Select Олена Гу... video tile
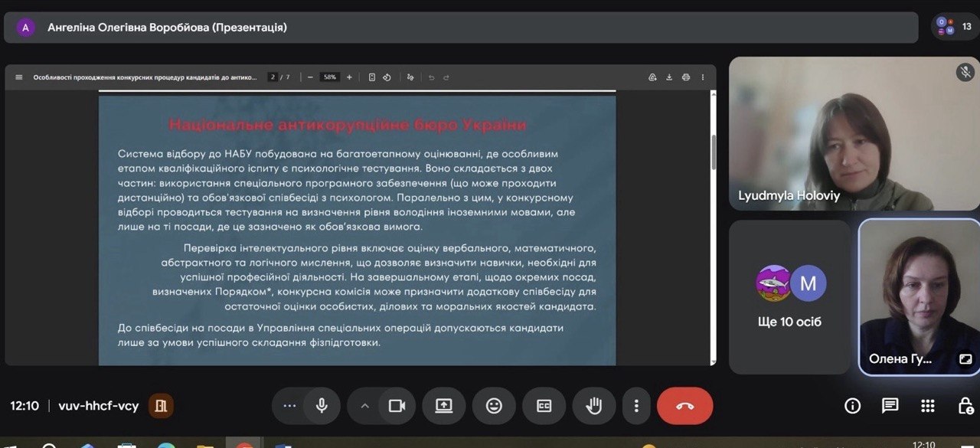Screen dimensions: 980x448 point(920,297)
